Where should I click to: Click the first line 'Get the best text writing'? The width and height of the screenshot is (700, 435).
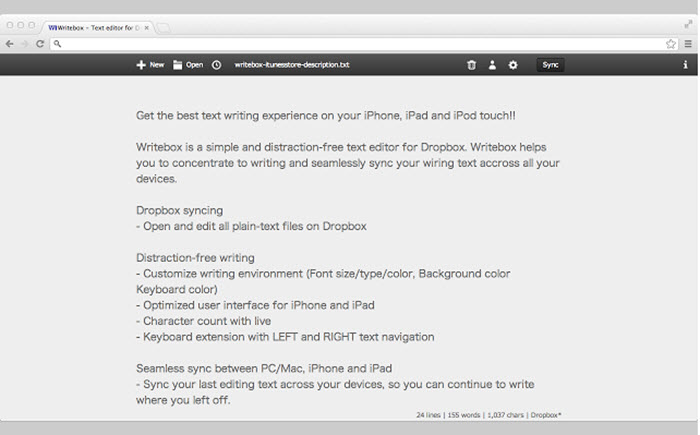[x=326, y=116]
